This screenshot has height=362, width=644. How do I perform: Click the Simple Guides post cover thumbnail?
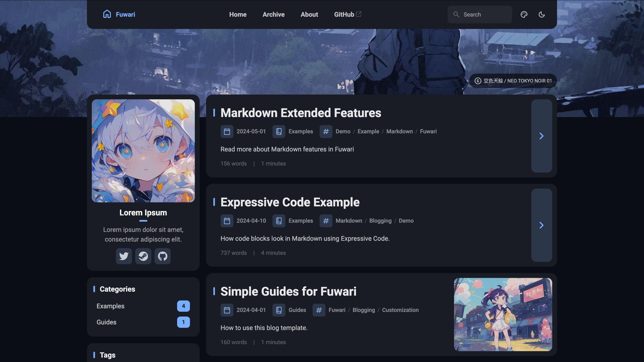click(503, 314)
